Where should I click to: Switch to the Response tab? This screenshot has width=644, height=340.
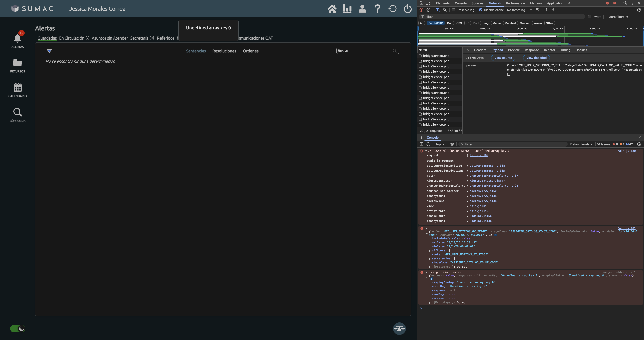(x=532, y=50)
